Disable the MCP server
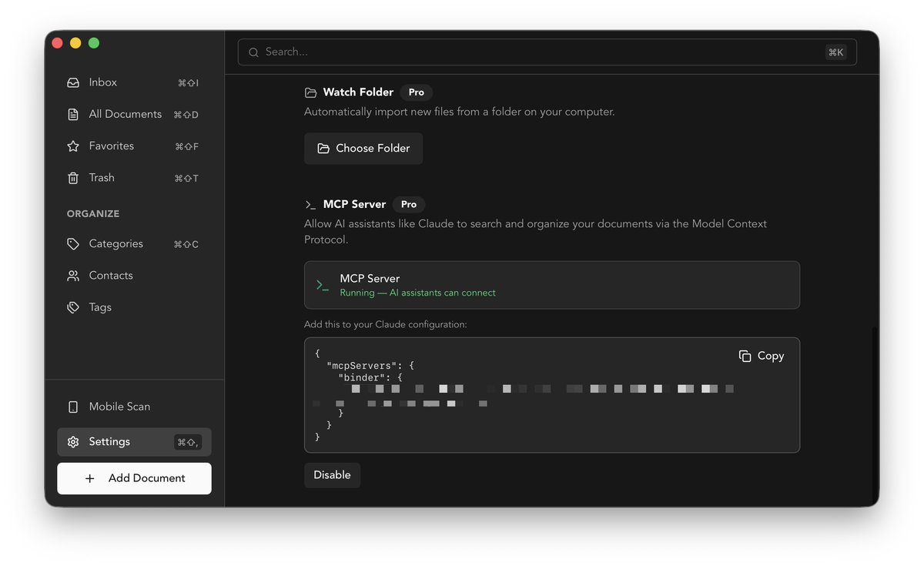Viewport: 924px width, 566px height. click(x=332, y=475)
